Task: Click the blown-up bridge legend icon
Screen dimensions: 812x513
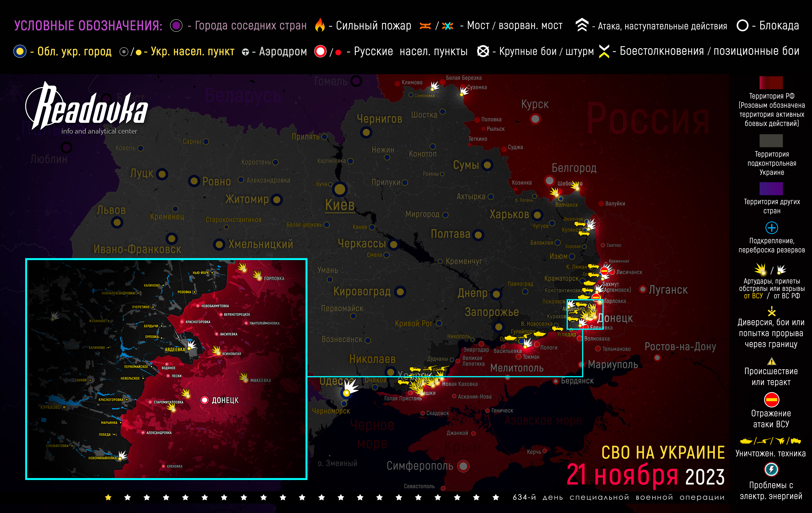Action: click(x=448, y=26)
